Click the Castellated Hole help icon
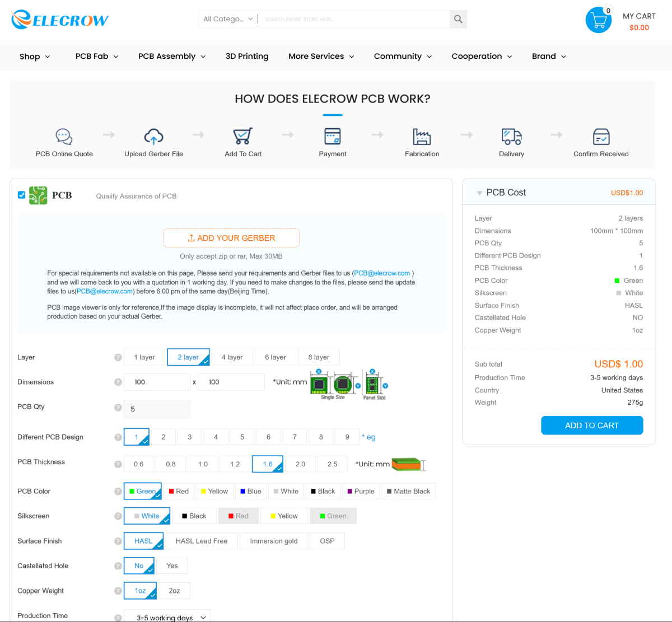 (118, 566)
